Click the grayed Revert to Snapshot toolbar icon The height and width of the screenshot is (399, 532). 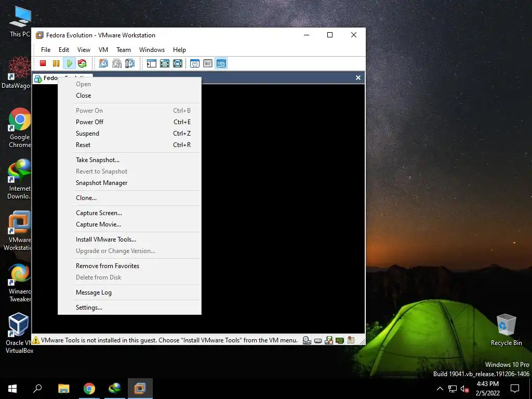coord(117,63)
